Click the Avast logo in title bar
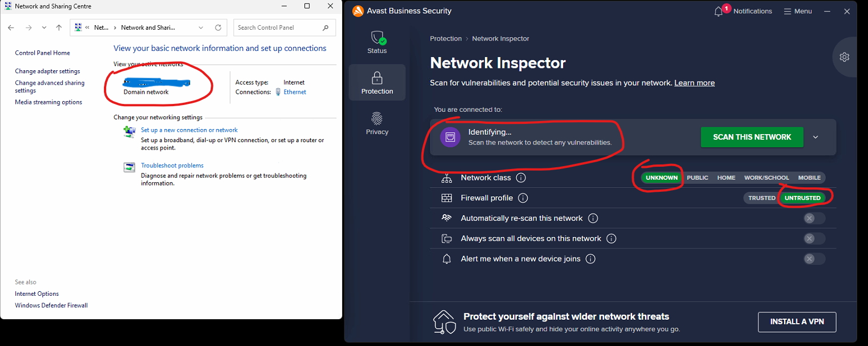The height and width of the screenshot is (346, 868). coord(358,11)
